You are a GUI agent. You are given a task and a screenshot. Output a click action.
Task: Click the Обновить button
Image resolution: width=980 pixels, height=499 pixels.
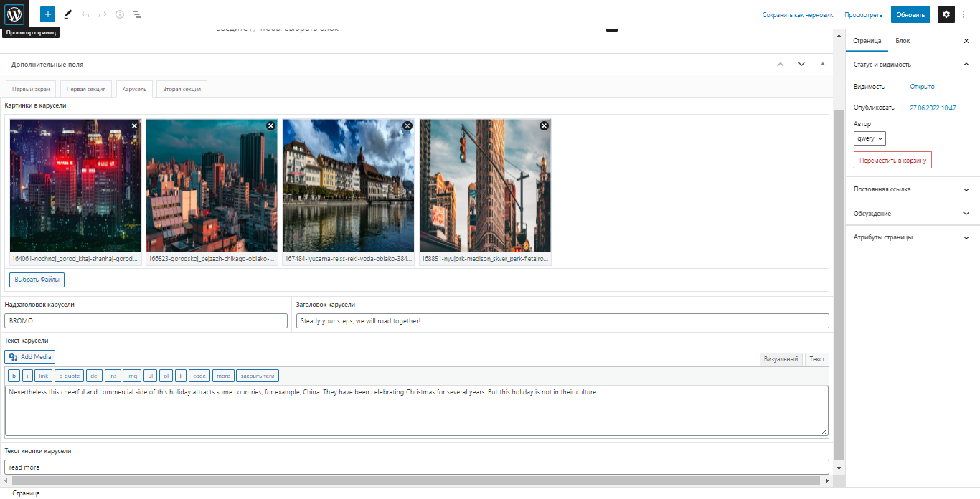tap(910, 14)
